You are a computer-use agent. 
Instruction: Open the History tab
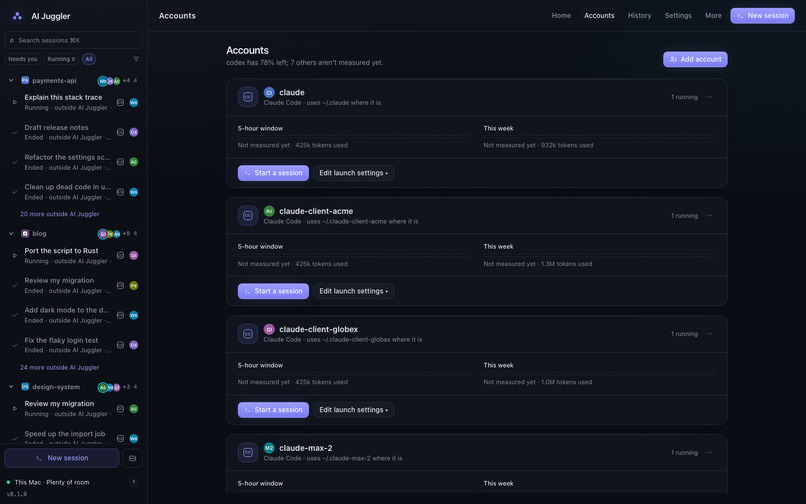pos(639,16)
